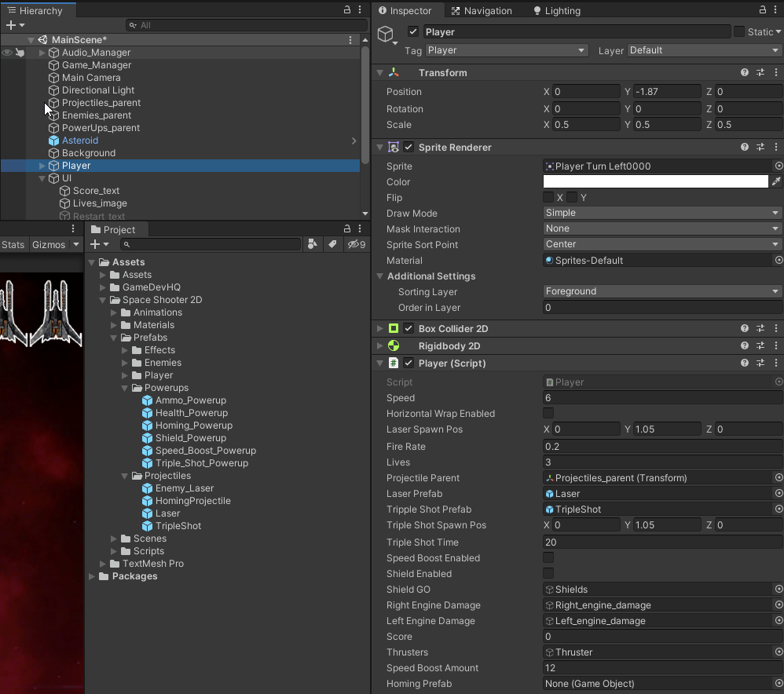The image size is (784, 694).
Task: Click the Stats button in scene view
Action: pyautogui.click(x=13, y=245)
